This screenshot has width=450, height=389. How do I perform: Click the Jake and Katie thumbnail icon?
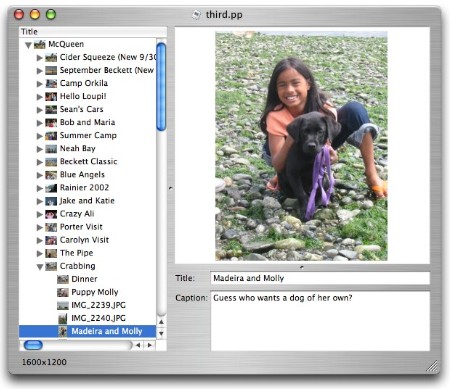point(51,201)
